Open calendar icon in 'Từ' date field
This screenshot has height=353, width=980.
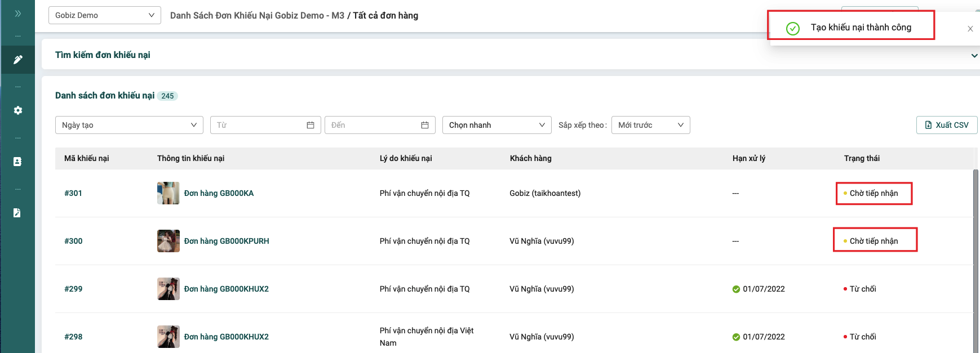(x=310, y=125)
